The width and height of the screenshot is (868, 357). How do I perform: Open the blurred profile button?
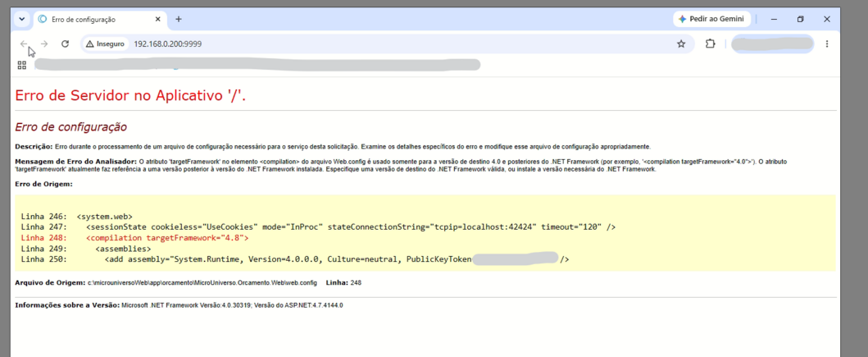pyautogui.click(x=772, y=43)
